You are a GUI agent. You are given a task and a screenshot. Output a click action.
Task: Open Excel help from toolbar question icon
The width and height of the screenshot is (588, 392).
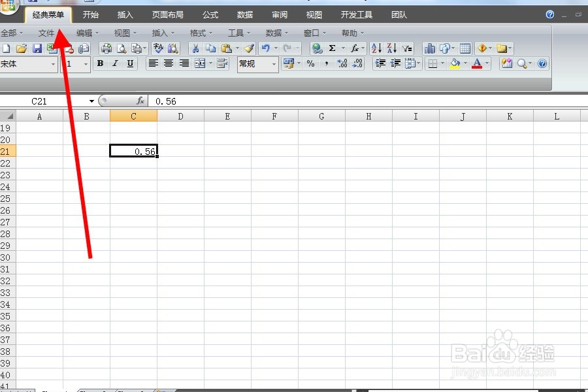(542, 64)
